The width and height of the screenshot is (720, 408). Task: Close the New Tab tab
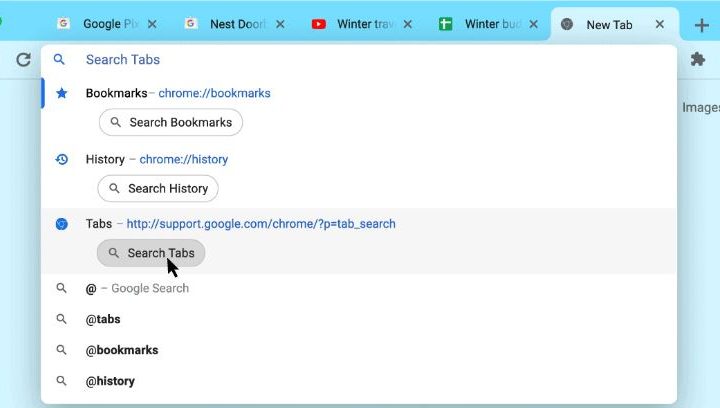(659, 24)
